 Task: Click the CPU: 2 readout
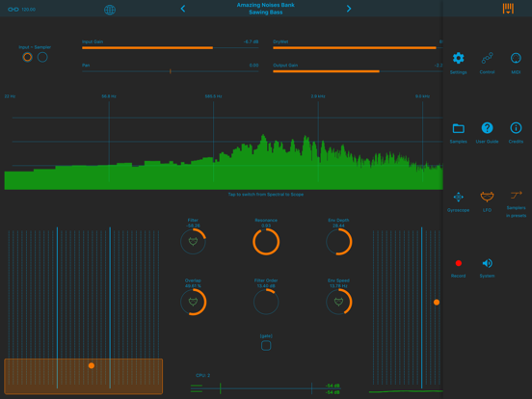(x=203, y=375)
